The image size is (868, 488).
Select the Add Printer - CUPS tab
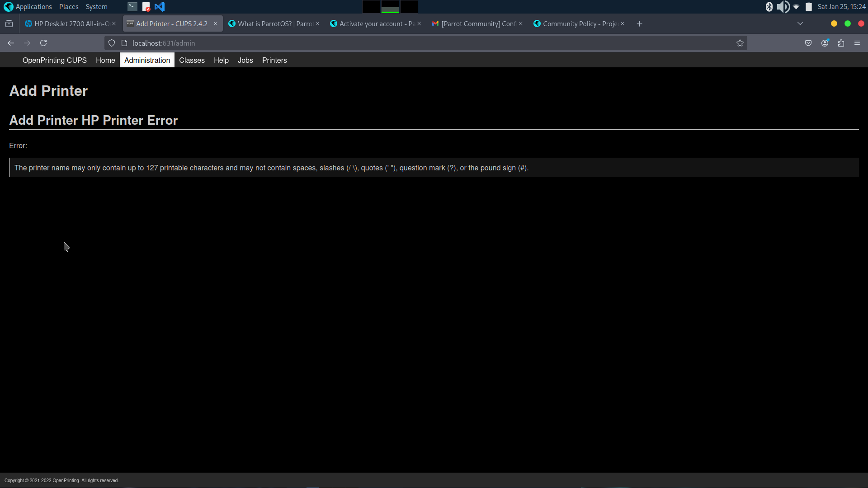point(167,24)
